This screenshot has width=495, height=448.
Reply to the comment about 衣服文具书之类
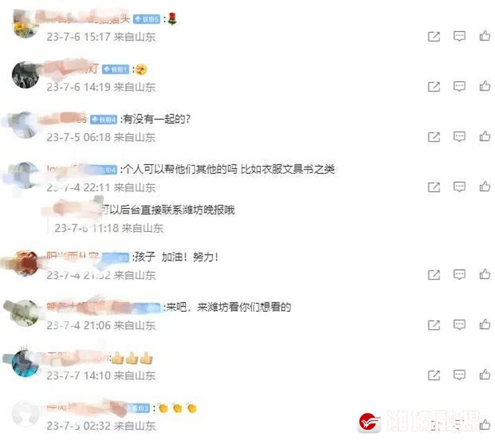(459, 187)
